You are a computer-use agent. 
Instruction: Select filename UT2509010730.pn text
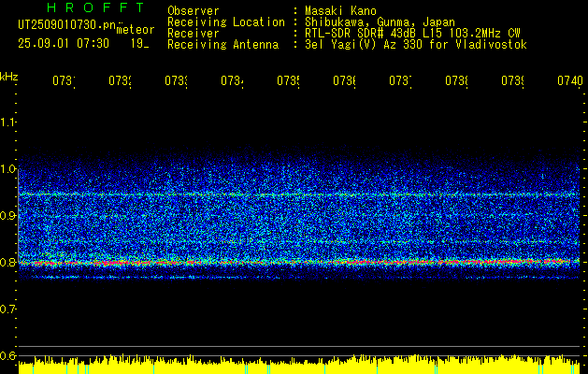click(66, 24)
